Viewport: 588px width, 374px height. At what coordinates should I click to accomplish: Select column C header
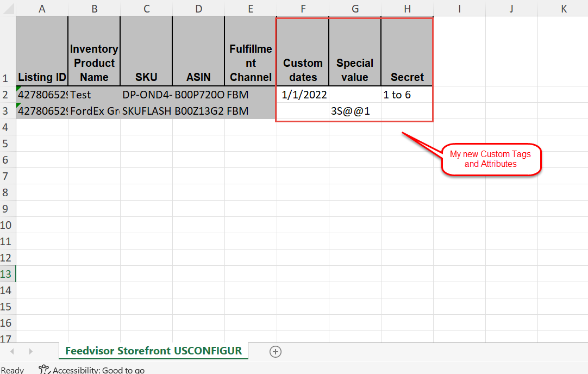pyautogui.click(x=146, y=8)
